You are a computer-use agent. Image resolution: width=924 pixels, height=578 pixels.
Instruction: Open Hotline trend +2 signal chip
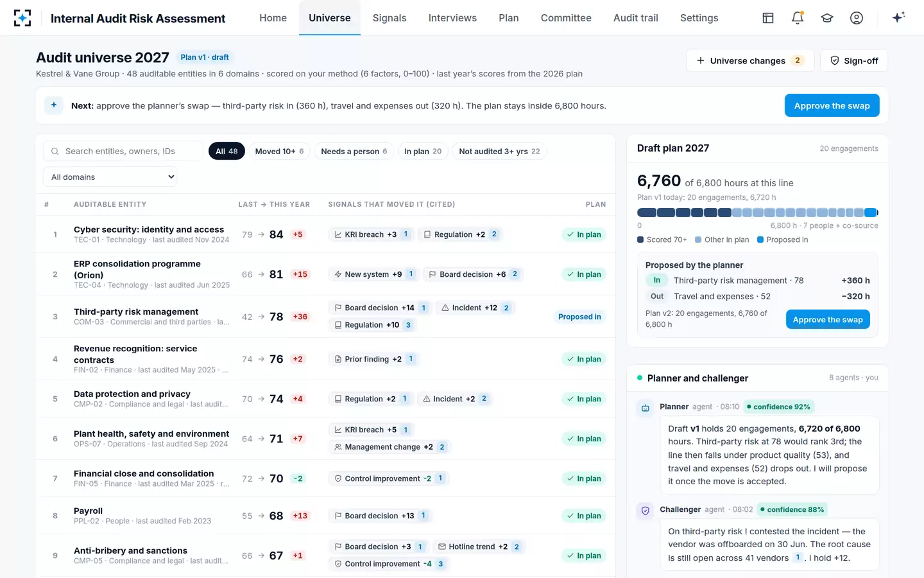(479, 547)
